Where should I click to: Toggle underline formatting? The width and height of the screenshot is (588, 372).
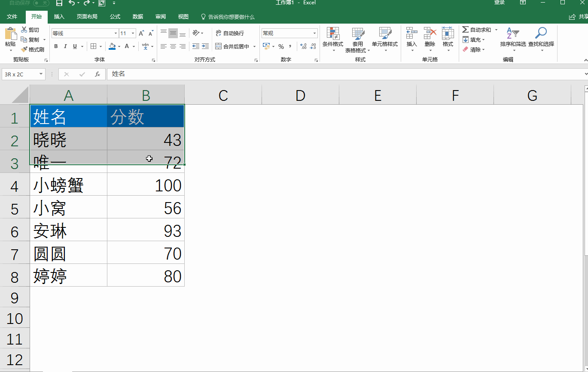tap(75, 46)
